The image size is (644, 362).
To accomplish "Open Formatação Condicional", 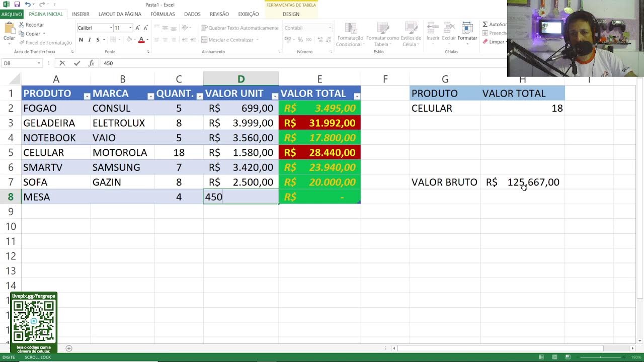I will pyautogui.click(x=350, y=34).
